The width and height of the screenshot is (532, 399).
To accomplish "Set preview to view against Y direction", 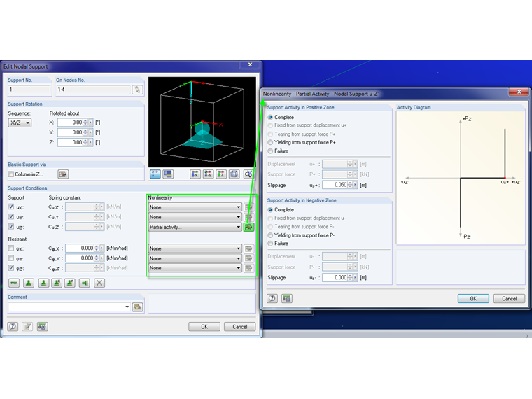I will [208, 174].
